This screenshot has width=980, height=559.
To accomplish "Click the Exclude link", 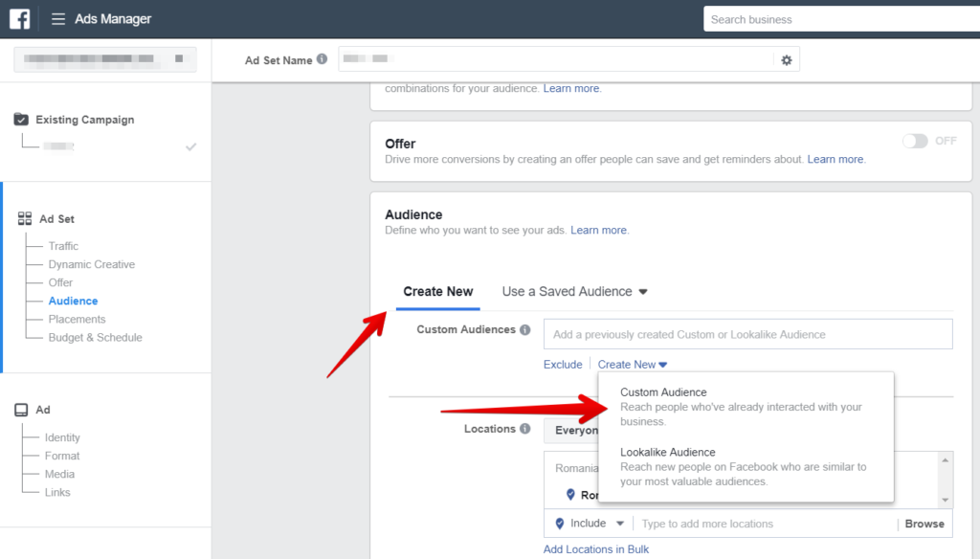I will click(563, 365).
